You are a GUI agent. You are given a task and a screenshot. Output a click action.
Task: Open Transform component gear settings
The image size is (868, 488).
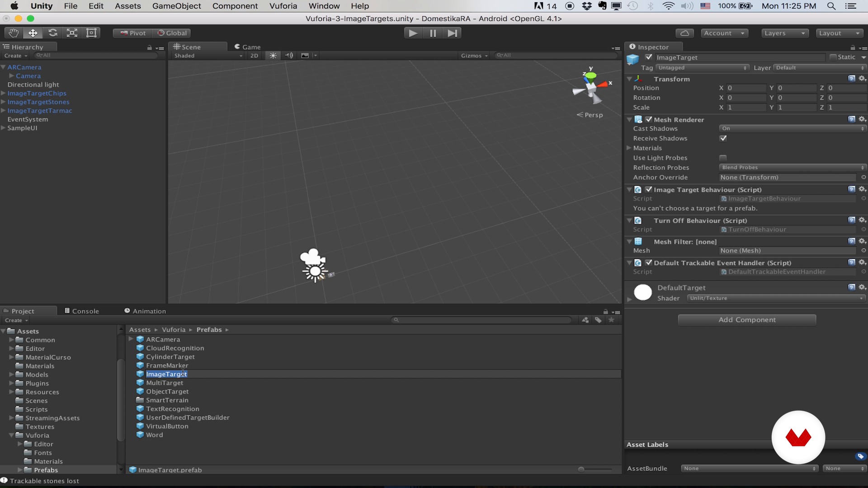pos(862,79)
